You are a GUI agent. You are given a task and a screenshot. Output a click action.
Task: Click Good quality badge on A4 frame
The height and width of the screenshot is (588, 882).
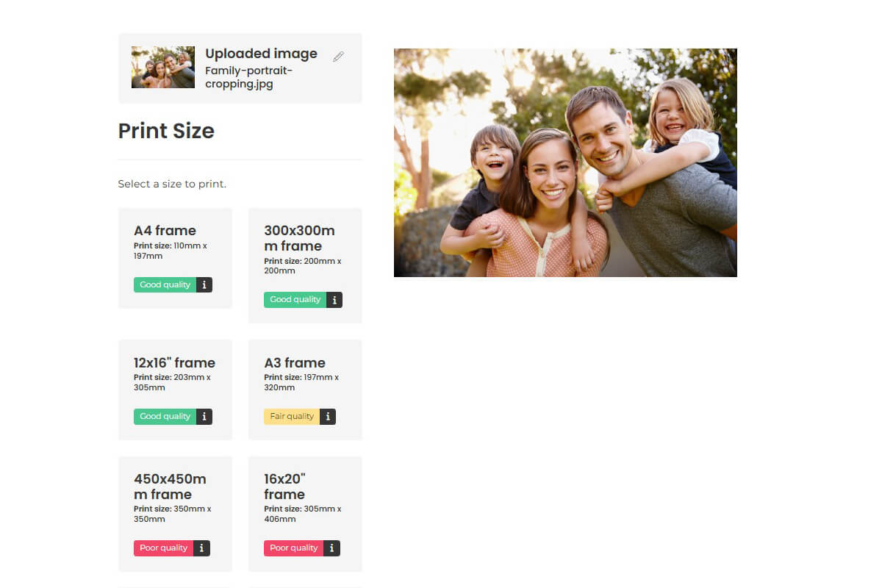point(165,284)
